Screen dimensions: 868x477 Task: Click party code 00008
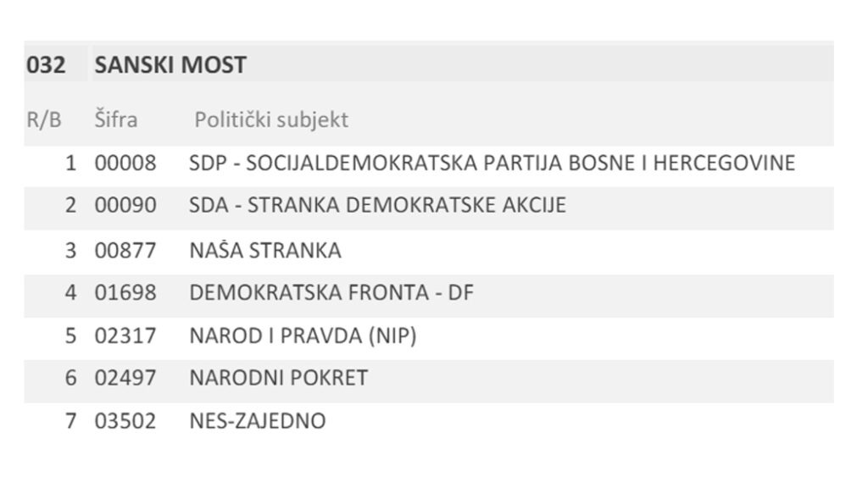(125, 163)
